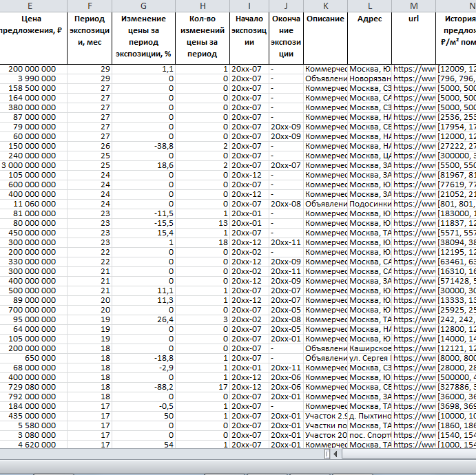
Task: Select the price change cell '26,4'
Action: (143, 319)
